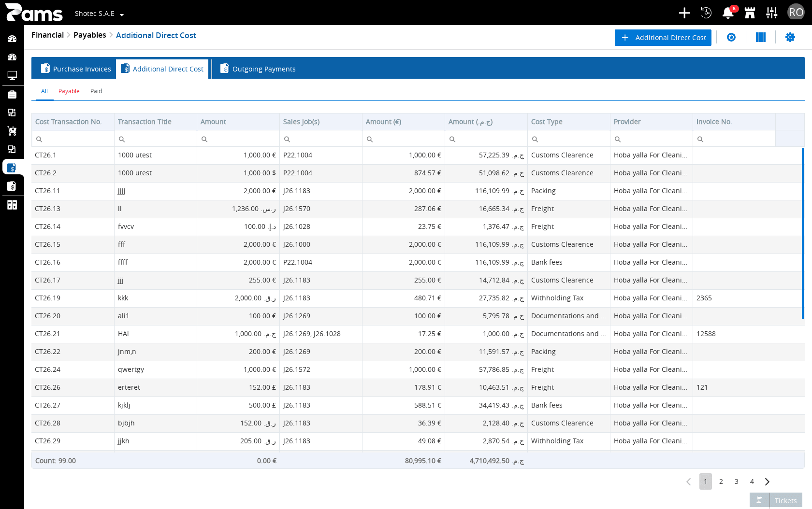Open the briefcase icon in sidebar

(x=12, y=94)
